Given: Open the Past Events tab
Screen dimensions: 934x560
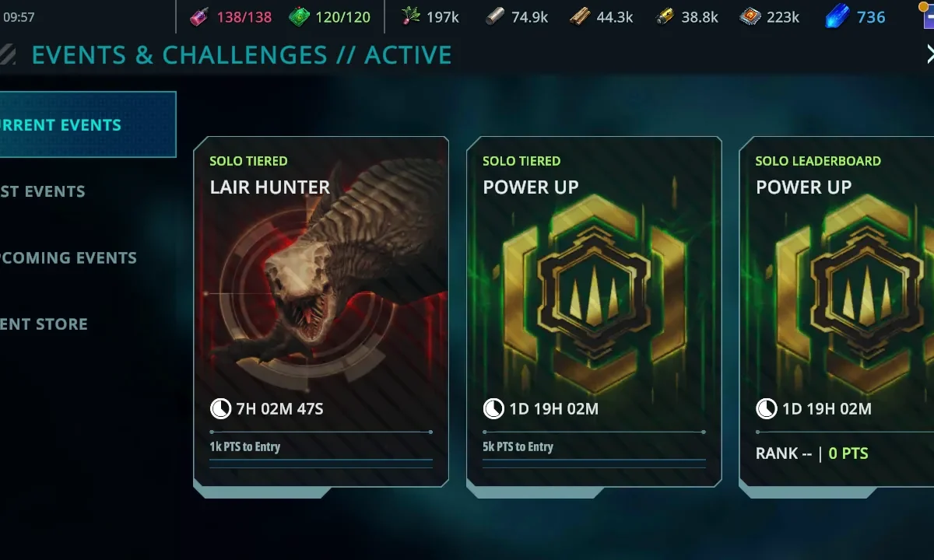Looking at the screenshot, I should [44, 191].
